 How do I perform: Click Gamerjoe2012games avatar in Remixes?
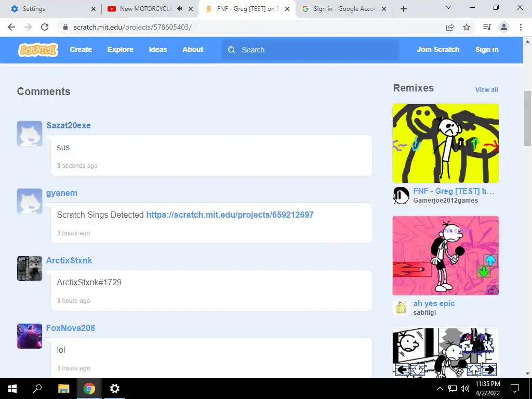pos(401,195)
